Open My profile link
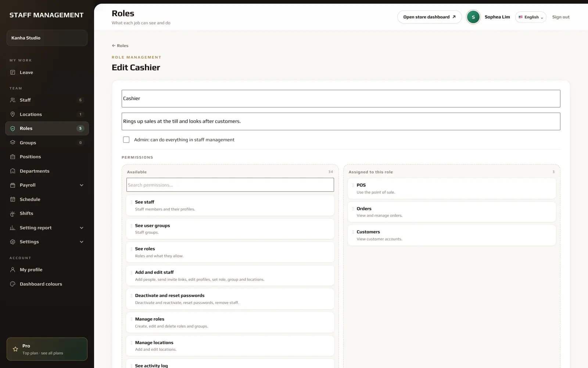This screenshot has width=588, height=368. pos(47,270)
